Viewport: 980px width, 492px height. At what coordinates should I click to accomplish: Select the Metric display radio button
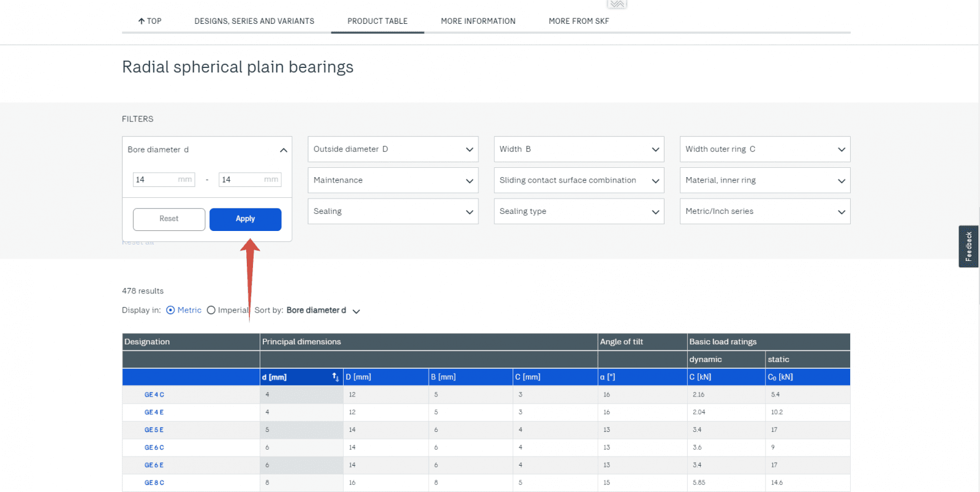tap(171, 311)
